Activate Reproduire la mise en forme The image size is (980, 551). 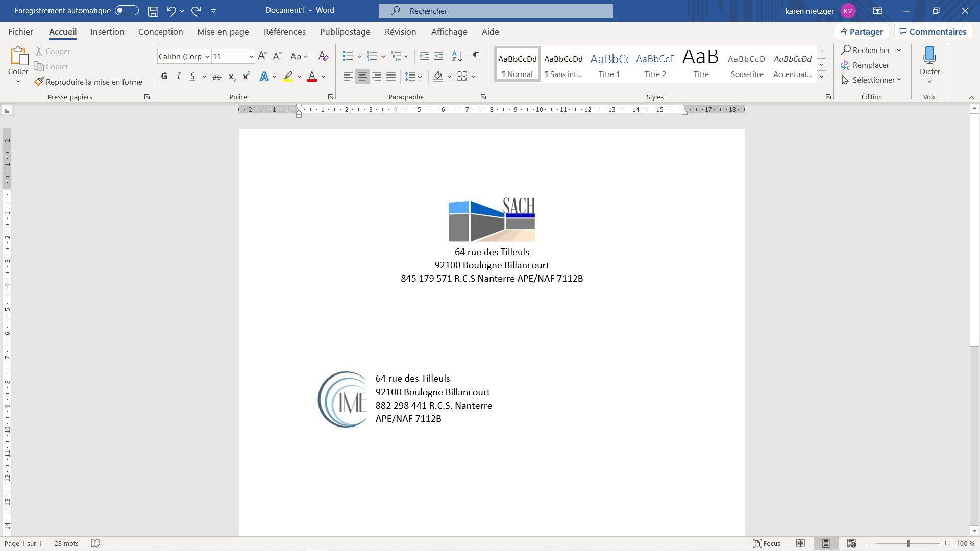point(88,82)
